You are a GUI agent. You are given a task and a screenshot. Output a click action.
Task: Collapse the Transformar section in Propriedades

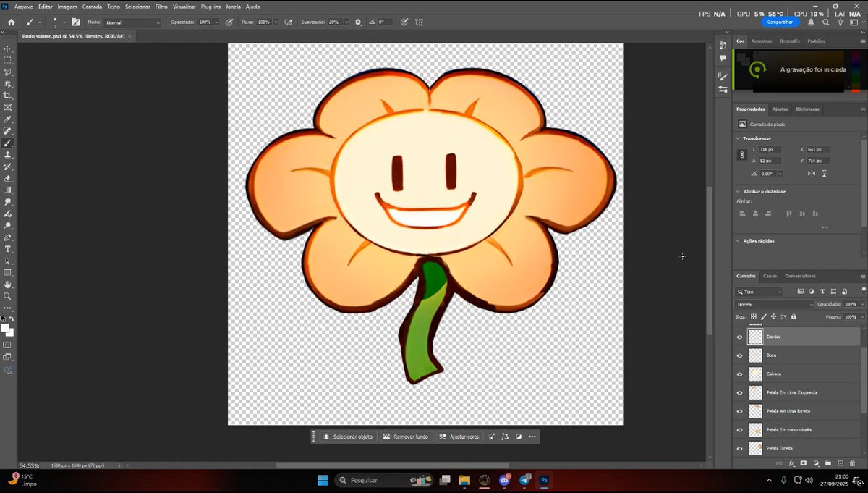(738, 138)
